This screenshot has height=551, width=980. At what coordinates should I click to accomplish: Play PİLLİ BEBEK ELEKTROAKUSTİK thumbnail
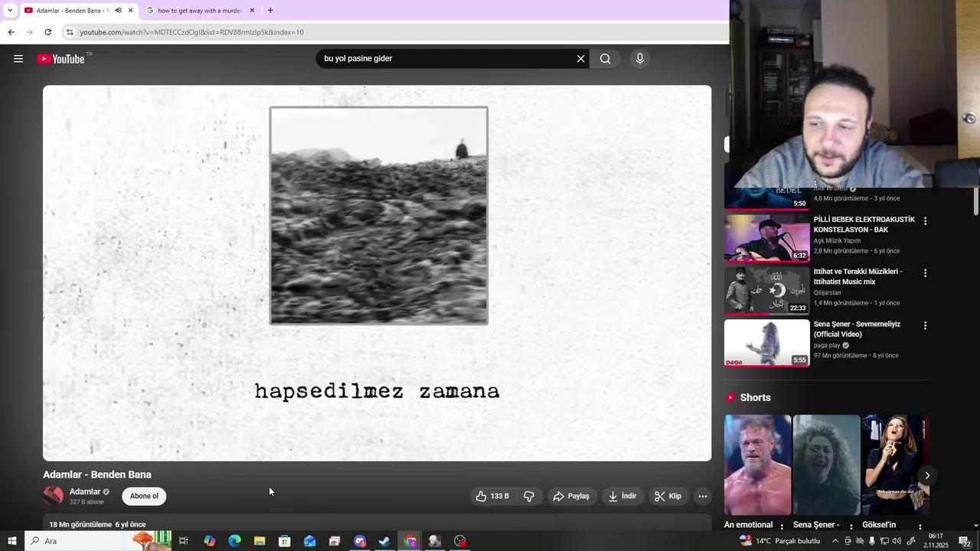point(767,238)
